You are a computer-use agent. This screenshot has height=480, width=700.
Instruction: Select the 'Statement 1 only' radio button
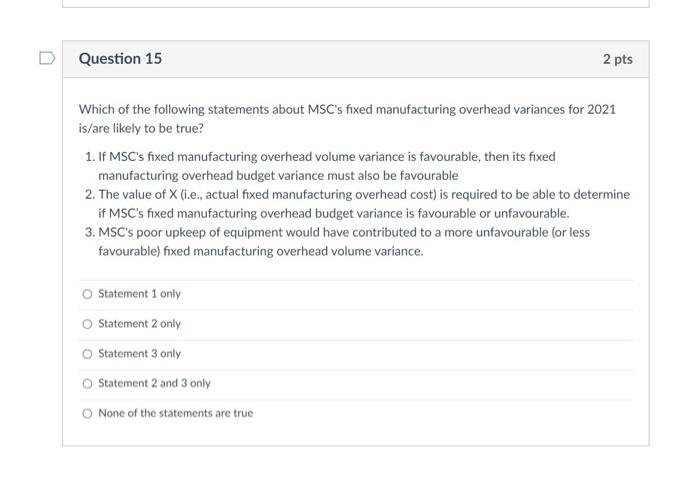pyautogui.click(x=88, y=294)
